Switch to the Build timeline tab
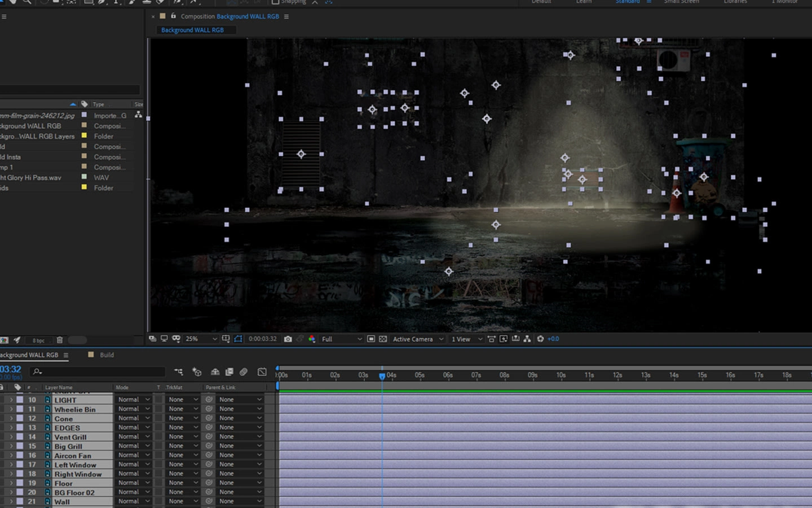The image size is (812, 508). 107,355
